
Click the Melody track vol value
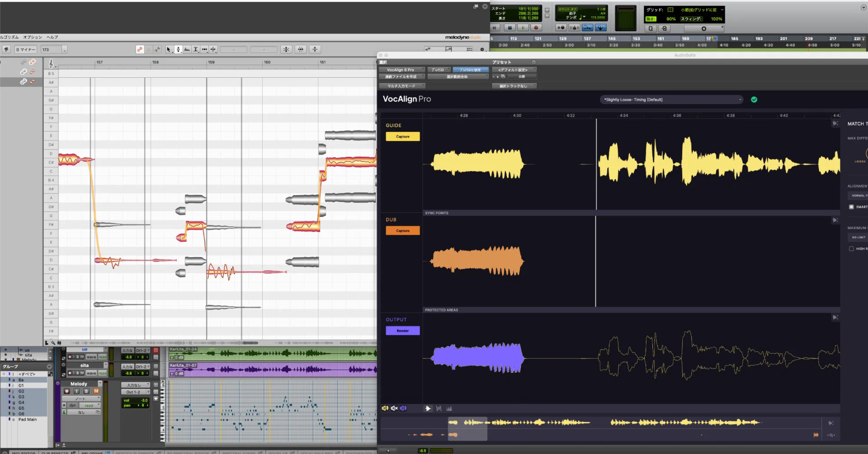[x=144, y=400]
